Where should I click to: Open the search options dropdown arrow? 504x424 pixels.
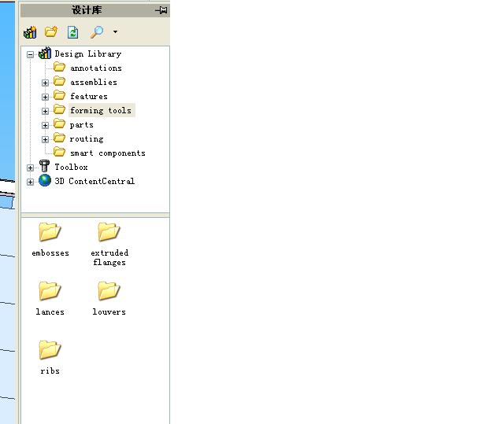[x=115, y=31]
